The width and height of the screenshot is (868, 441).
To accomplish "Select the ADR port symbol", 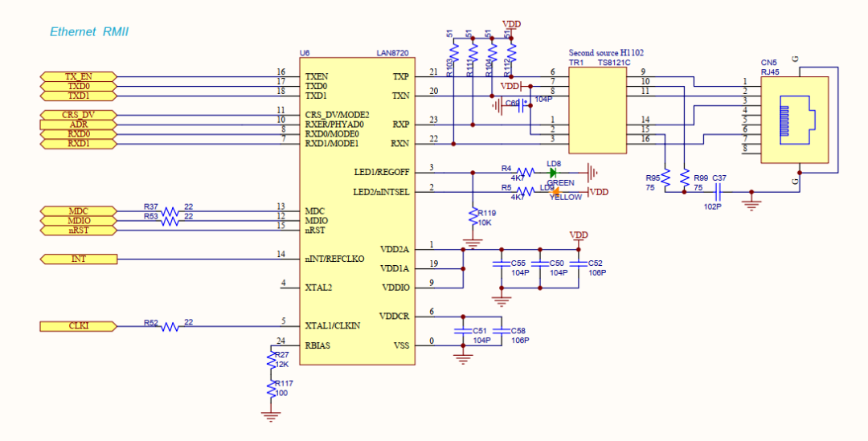I will pos(79,125).
